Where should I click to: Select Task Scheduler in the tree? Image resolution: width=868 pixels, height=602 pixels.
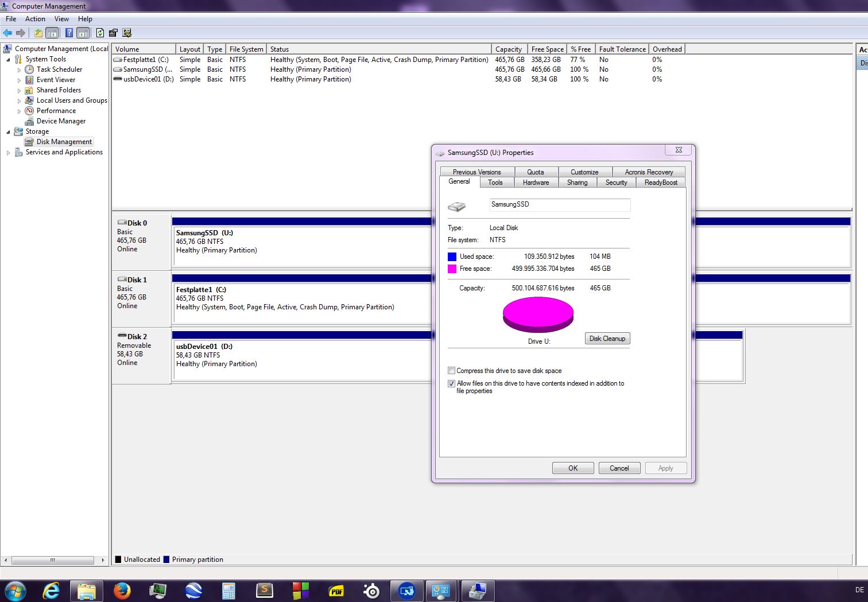click(59, 69)
